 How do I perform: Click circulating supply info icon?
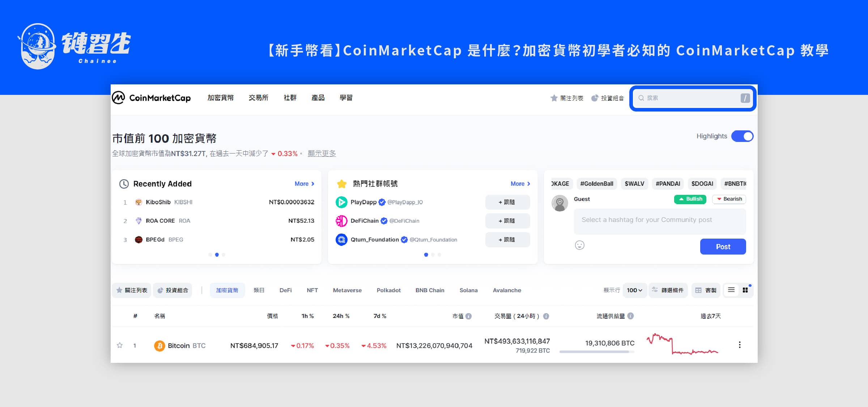pyautogui.click(x=631, y=316)
